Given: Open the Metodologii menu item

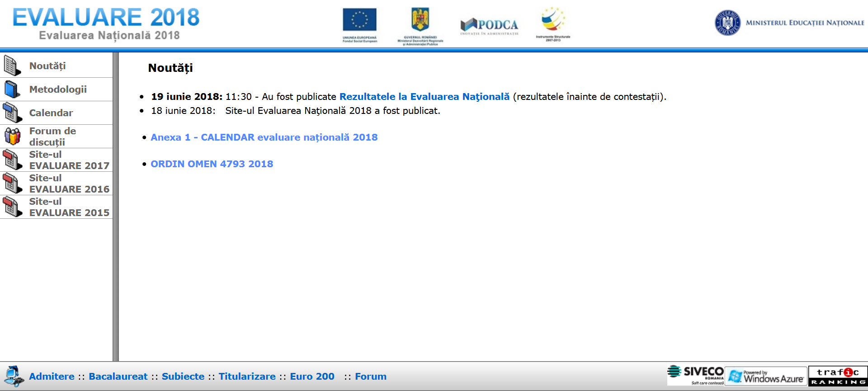Looking at the screenshot, I should click(58, 90).
